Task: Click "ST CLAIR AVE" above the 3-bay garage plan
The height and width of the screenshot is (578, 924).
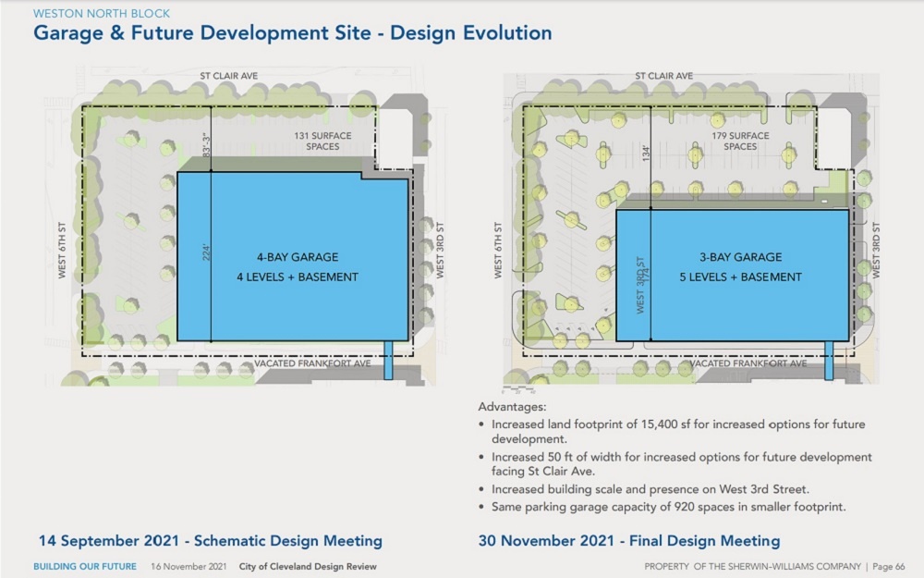Action: click(664, 76)
